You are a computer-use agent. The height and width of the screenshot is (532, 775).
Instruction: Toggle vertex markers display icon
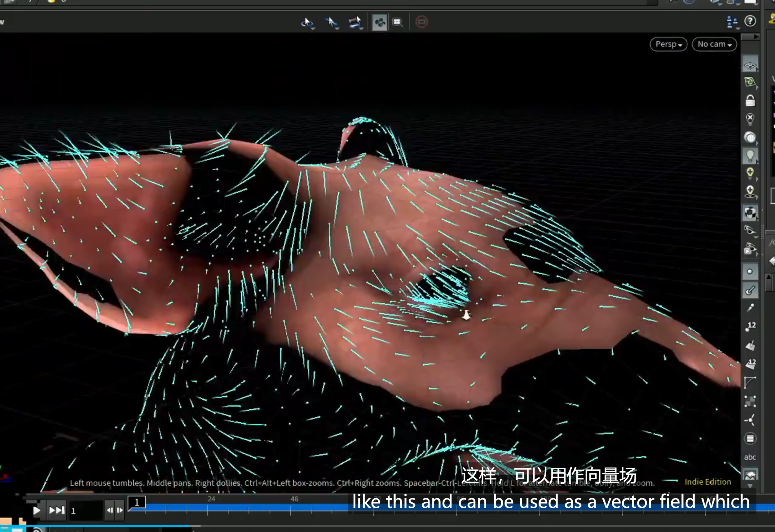750,401
